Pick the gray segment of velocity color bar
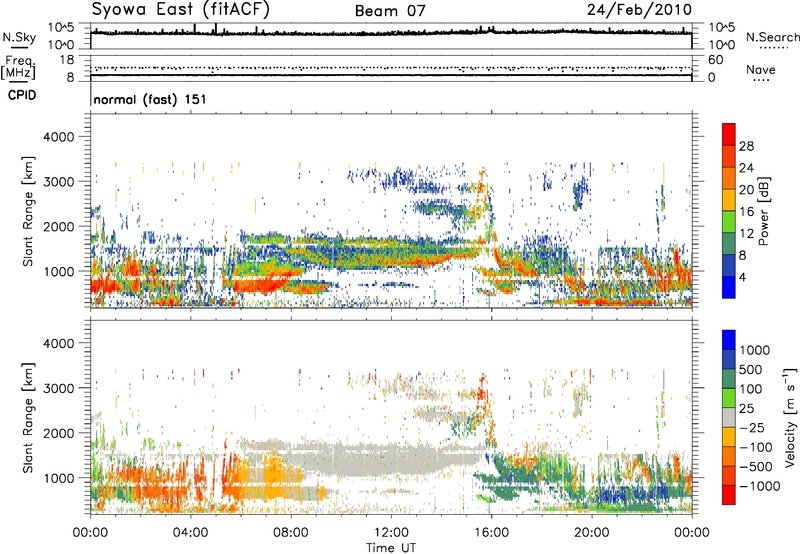The height and width of the screenshot is (554, 800). tap(729, 418)
